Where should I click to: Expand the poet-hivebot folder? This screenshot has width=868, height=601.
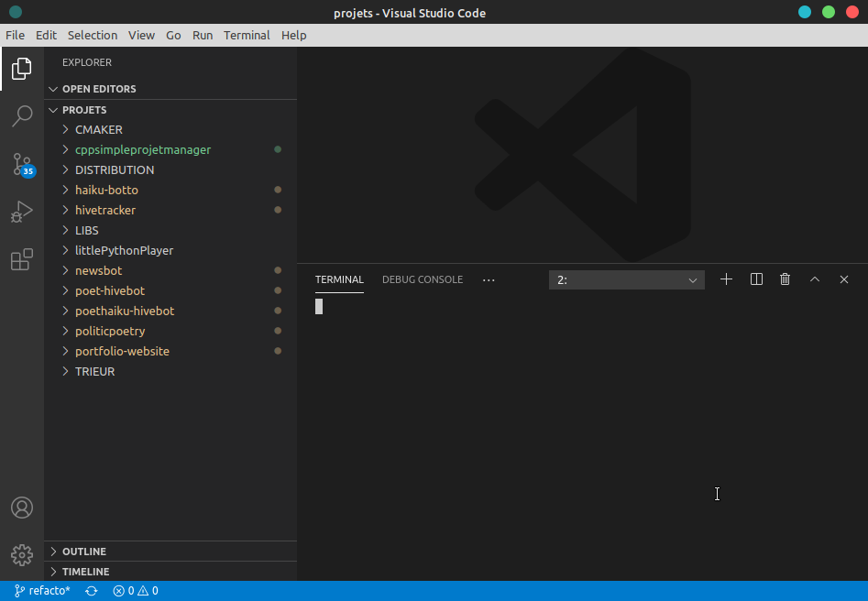(170, 290)
